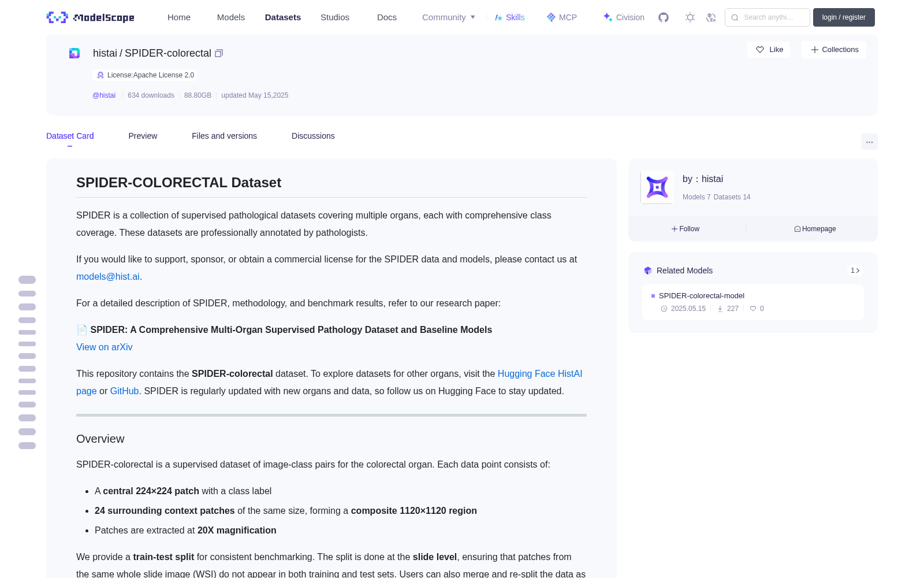Click the SPIDER-COLORECTAL Dataset heading

[178, 183]
